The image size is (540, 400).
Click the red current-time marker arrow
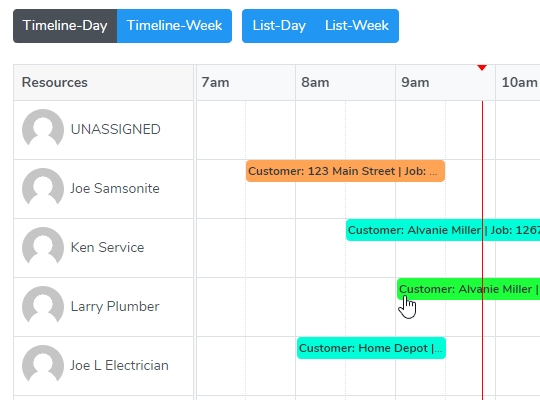(x=482, y=68)
